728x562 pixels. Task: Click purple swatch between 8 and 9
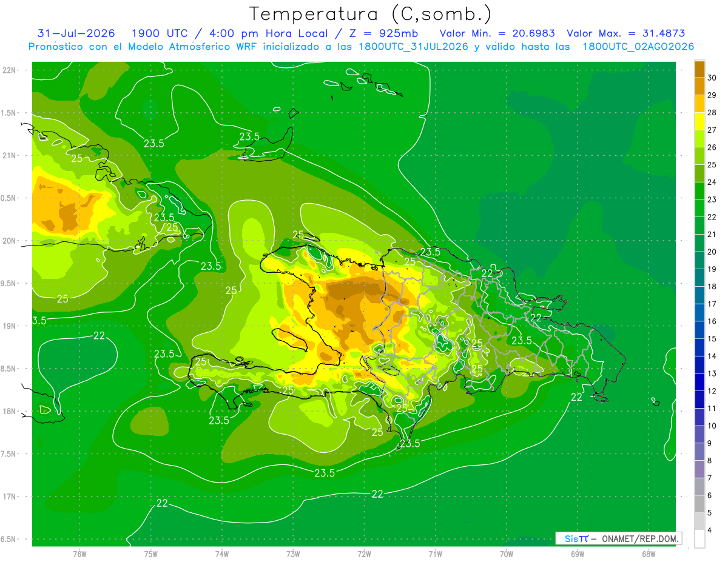pos(699,452)
